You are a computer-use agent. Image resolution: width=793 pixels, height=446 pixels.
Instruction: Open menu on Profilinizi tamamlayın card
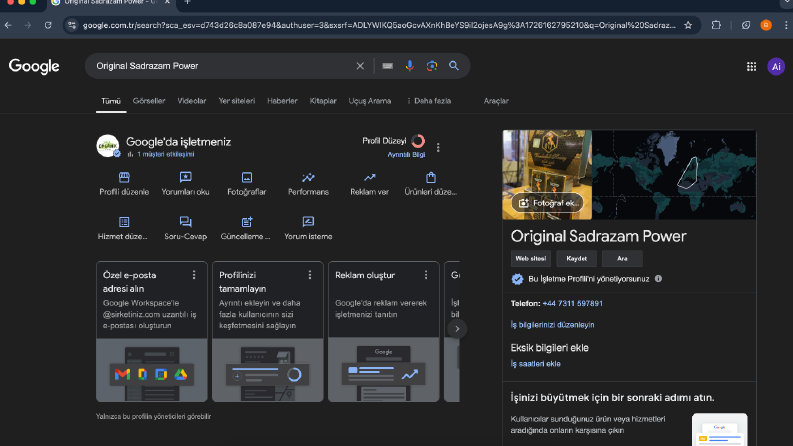tap(310, 275)
